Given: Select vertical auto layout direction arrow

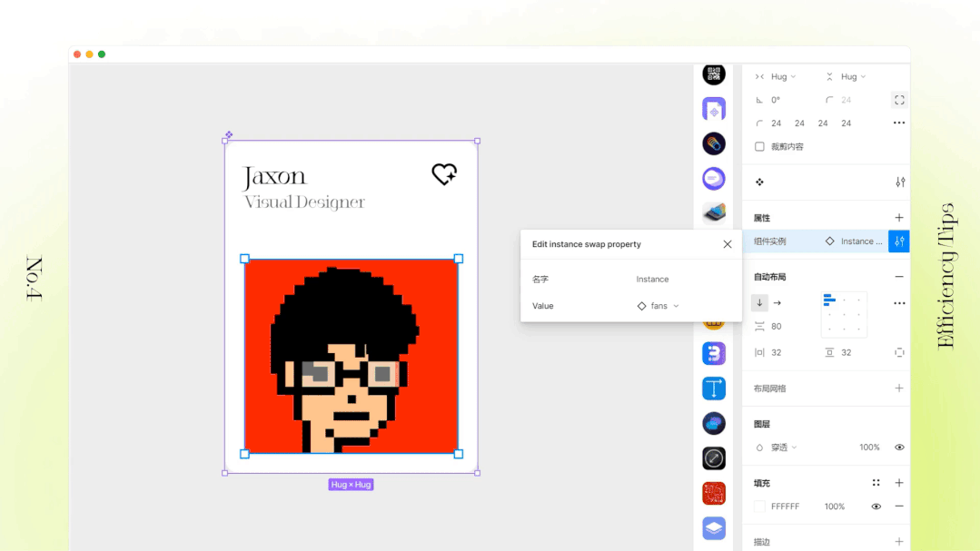Looking at the screenshot, I should [x=759, y=303].
